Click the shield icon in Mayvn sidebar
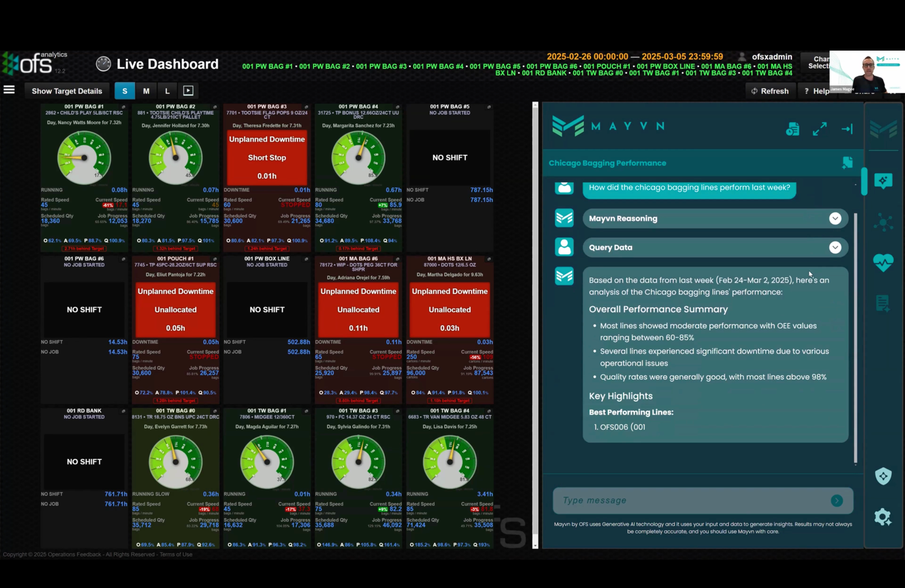 click(883, 476)
